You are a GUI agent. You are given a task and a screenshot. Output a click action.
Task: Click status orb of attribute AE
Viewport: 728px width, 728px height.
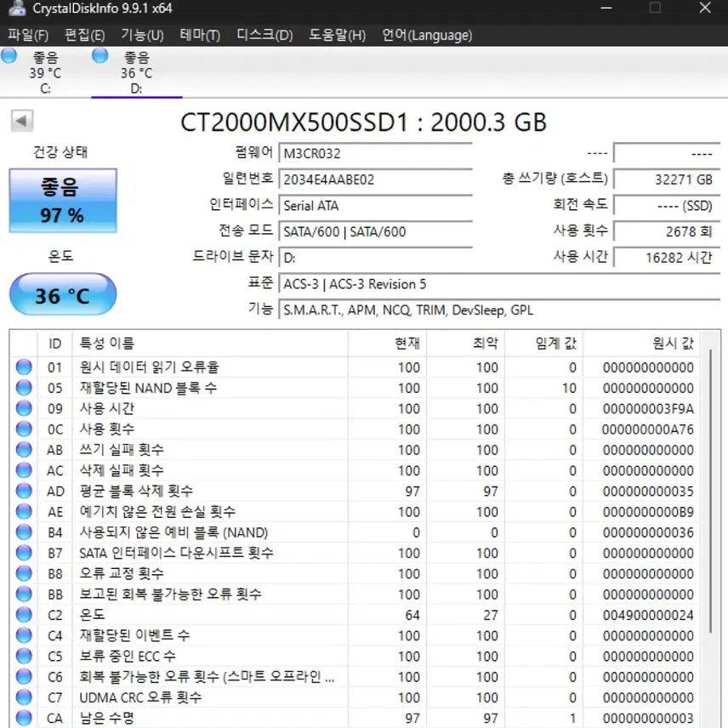tap(24, 511)
